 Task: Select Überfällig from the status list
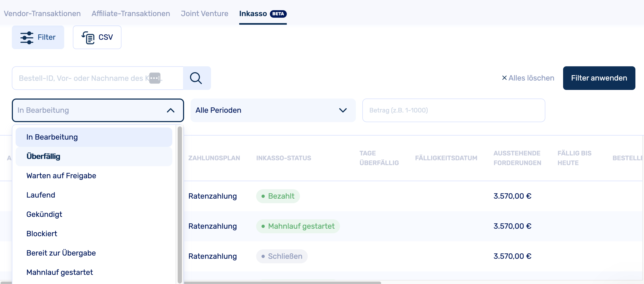click(x=43, y=156)
